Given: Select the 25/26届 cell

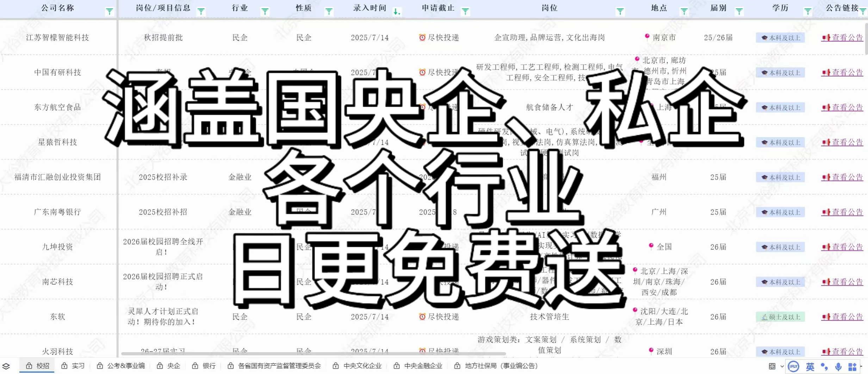Looking at the screenshot, I should point(718,37).
